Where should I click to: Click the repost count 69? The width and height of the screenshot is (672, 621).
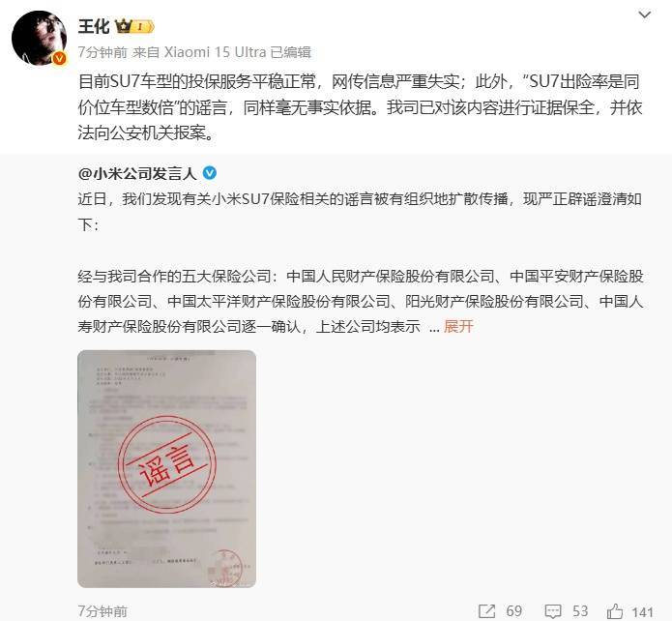tap(513, 611)
